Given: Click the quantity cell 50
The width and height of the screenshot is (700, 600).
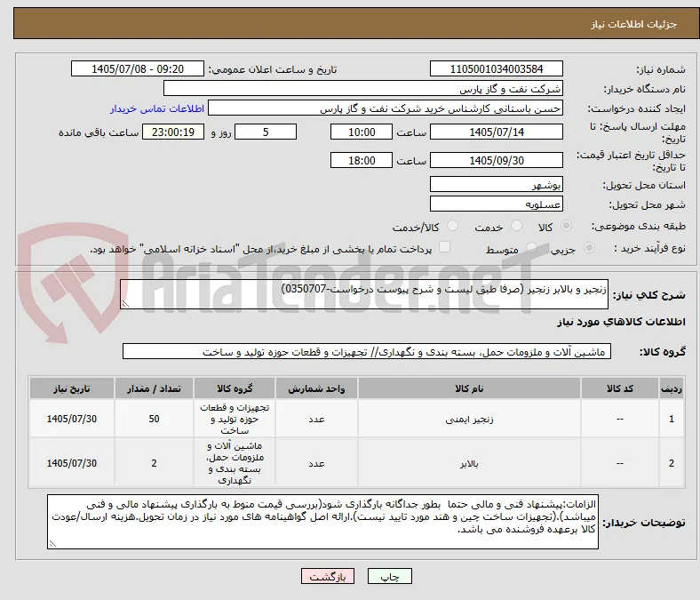Looking at the screenshot, I should coord(154,419).
